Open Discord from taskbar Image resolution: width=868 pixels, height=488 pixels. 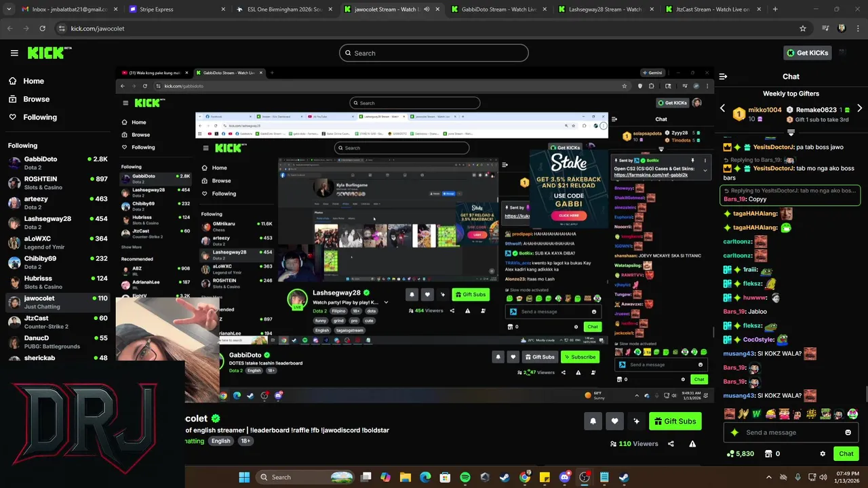[565, 477]
